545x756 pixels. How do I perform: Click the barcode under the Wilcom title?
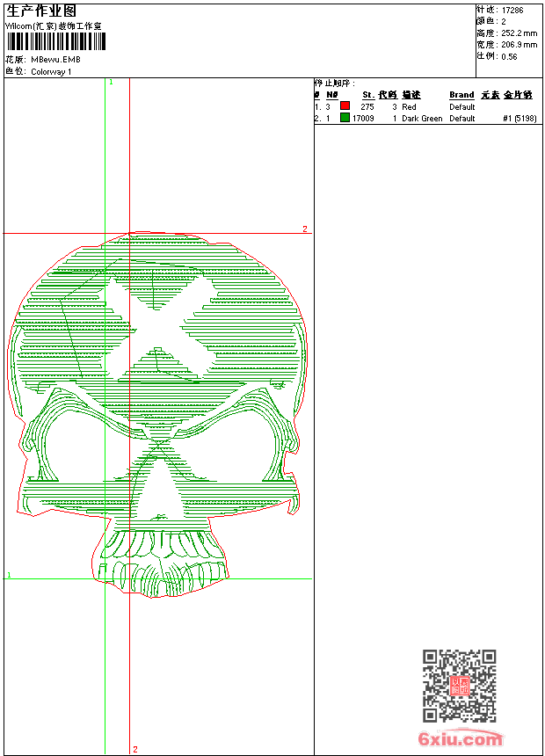click(x=55, y=41)
